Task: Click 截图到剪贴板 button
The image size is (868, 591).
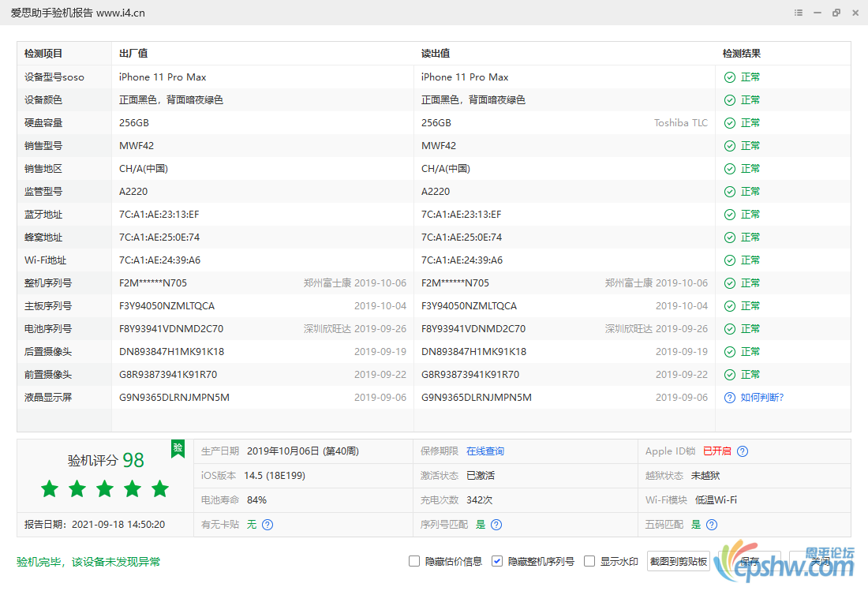Action: (x=678, y=561)
